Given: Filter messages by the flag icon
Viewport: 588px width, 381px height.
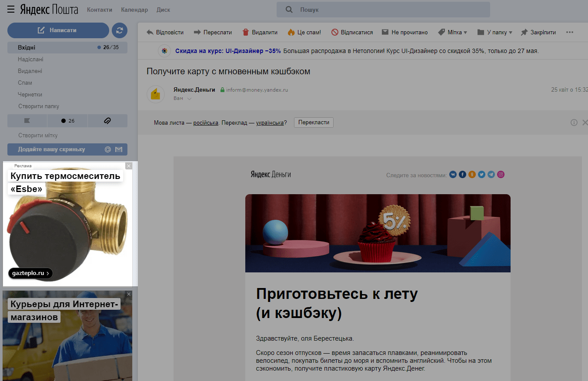Looking at the screenshot, I should pos(27,121).
